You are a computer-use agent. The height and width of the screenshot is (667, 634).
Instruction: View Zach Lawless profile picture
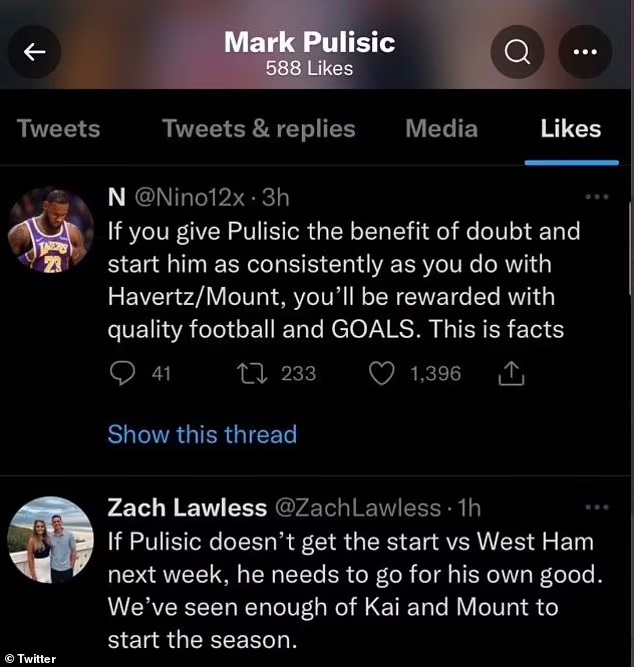[50, 540]
